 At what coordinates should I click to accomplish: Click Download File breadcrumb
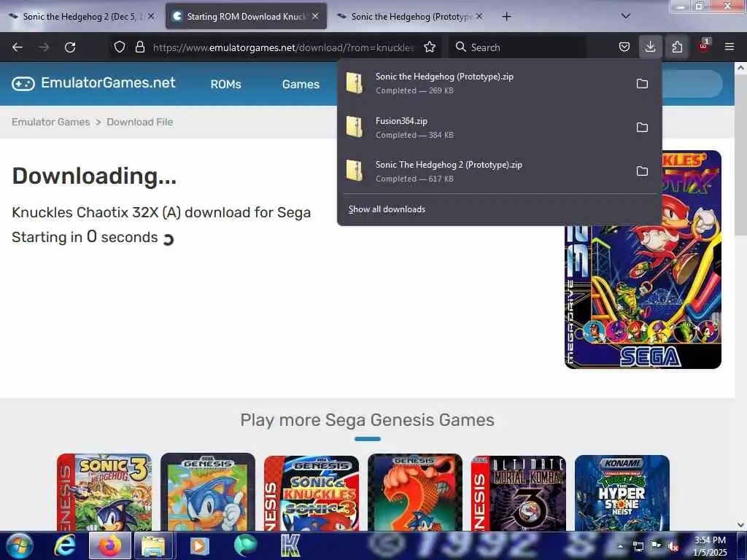(139, 122)
